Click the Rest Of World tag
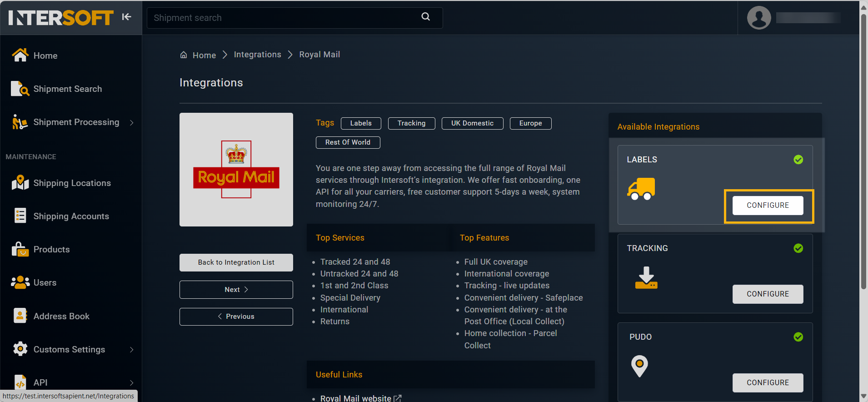Viewport: 868px width, 402px height. pyautogui.click(x=348, y=142)
